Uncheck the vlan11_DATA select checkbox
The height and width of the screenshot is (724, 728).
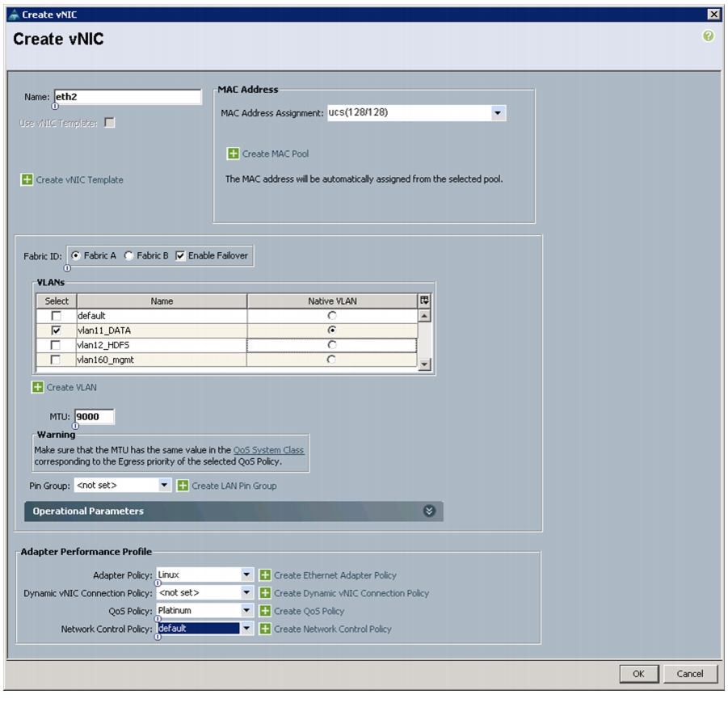click(57, 330)
